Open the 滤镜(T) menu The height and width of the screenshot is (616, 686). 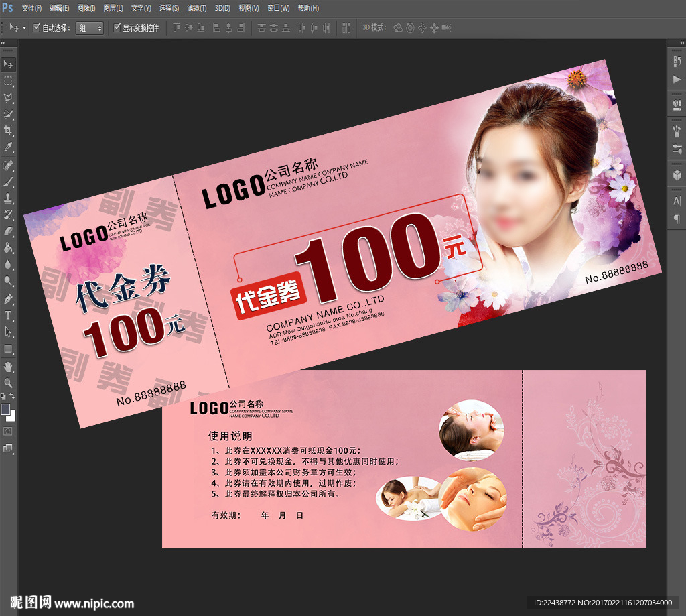[196, 8]
